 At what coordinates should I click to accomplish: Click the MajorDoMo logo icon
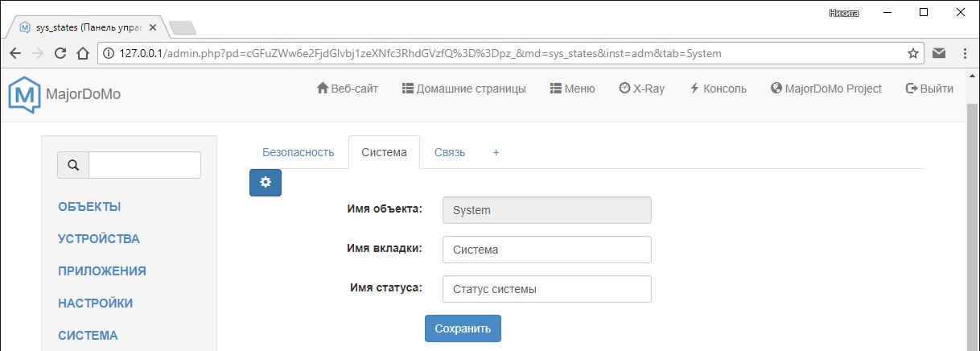tap(25, 93)
